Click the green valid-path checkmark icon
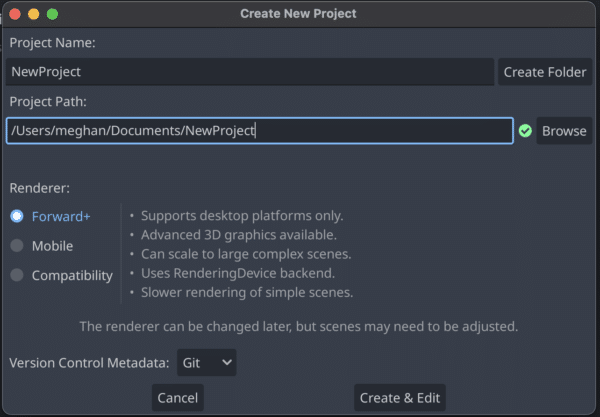Screen dimensions: 600x417 [525, 131]
